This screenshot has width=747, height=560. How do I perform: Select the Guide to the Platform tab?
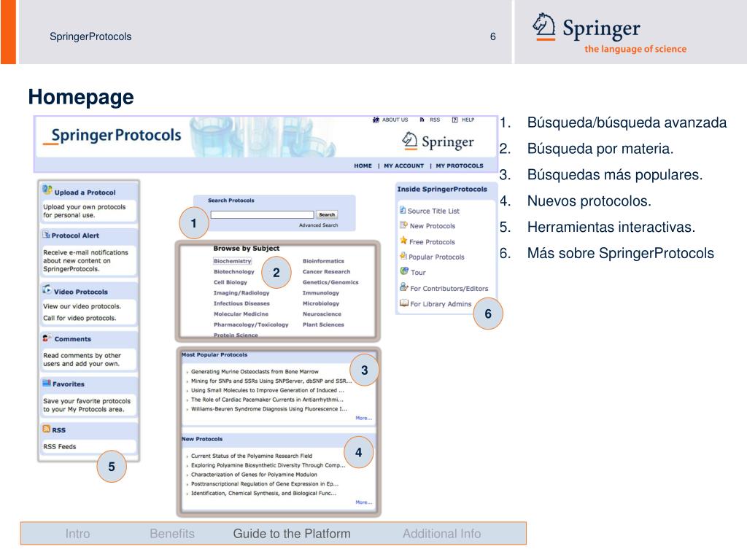292,534
